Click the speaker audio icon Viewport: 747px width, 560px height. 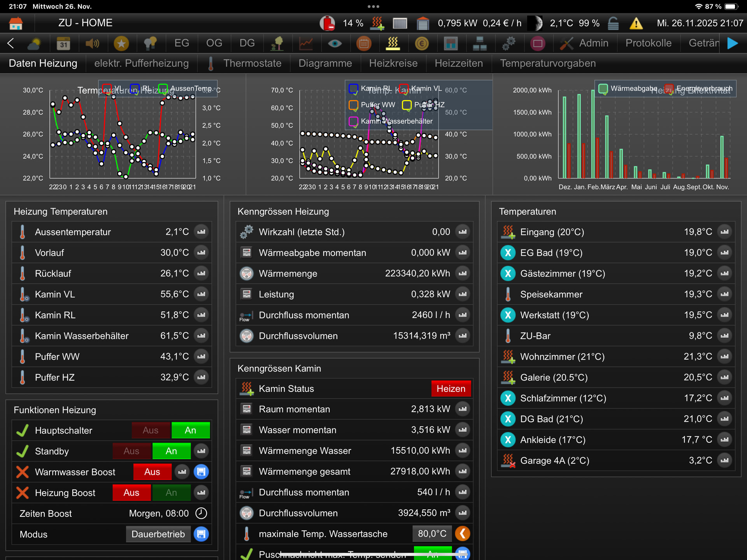click(x=92, y=44)
